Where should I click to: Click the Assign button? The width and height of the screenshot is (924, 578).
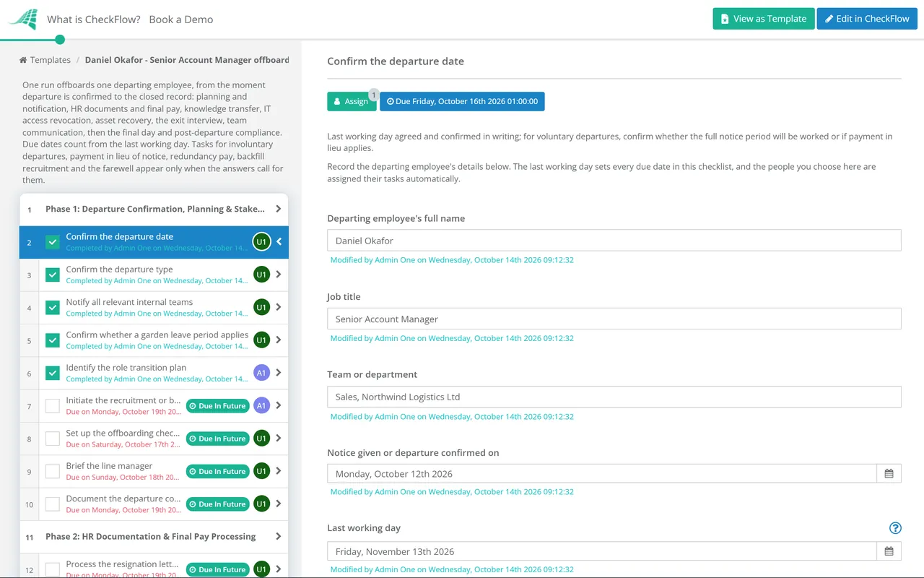pos(352,102)
